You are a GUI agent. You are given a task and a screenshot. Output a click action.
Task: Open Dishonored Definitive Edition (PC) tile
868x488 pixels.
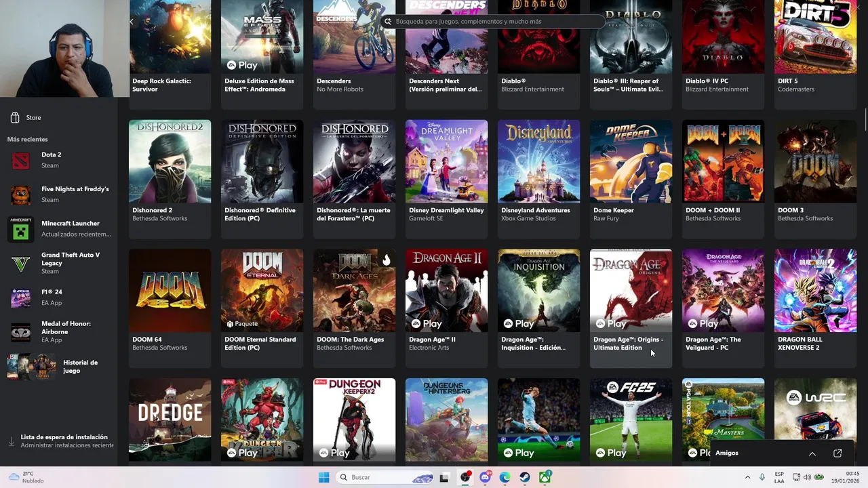pos(262,180)
